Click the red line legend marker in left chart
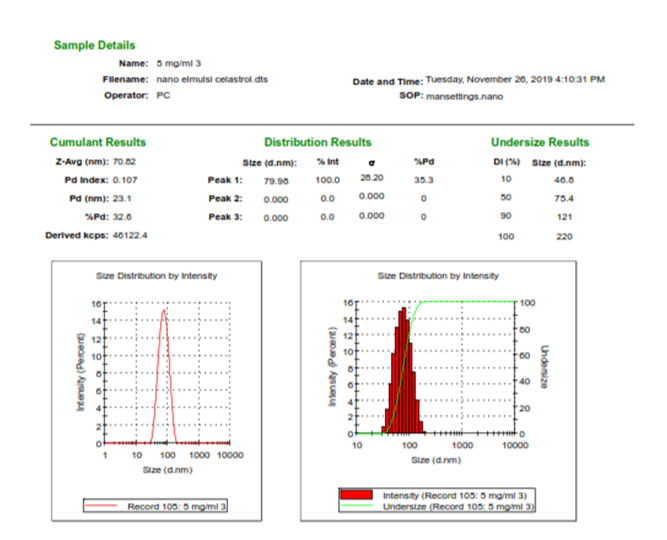Viewport: 667px width, 540px height. point(103,507)
